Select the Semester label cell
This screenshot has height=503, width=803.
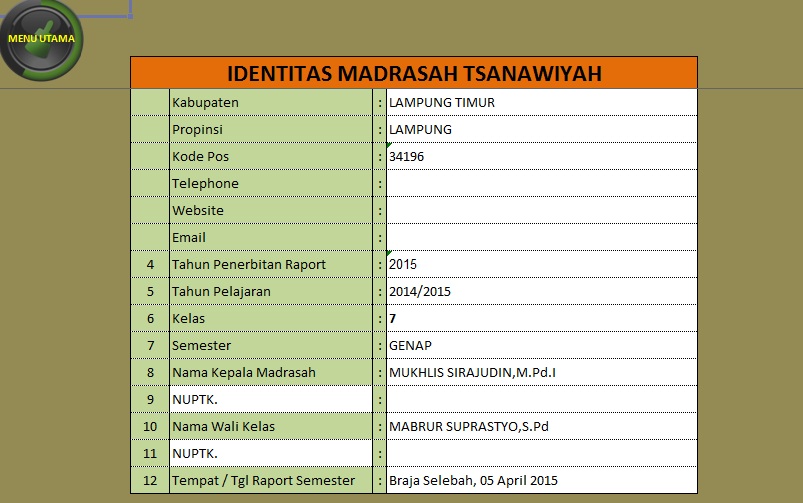271,346
